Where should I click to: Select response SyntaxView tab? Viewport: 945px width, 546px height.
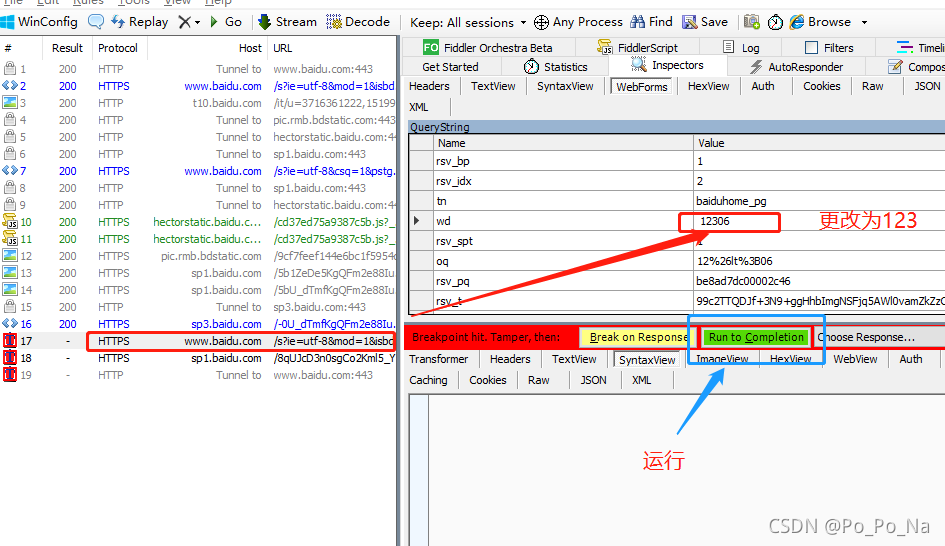(647, 360)
